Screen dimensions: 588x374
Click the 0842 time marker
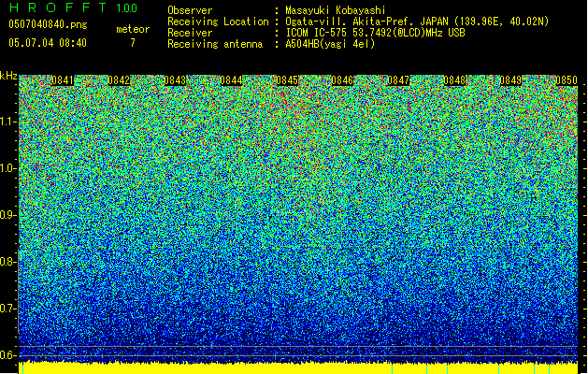coord(119,80)
